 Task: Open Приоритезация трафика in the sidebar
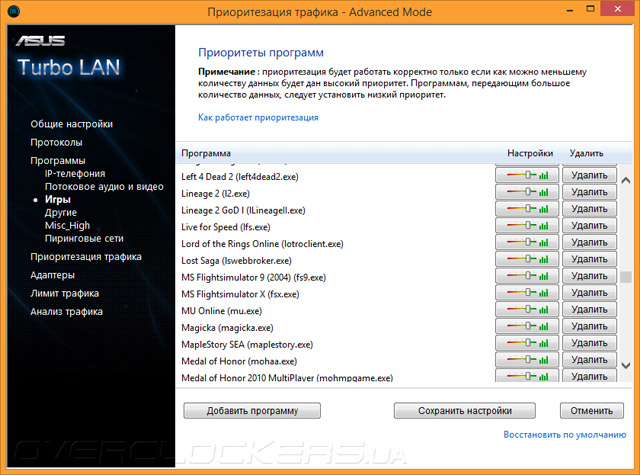tap(86, 257)
